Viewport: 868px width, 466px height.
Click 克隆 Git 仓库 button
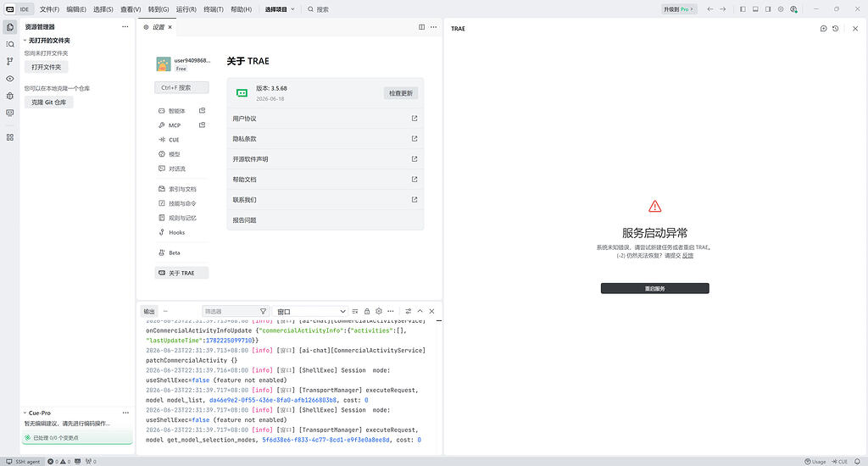tap(48, 103)
